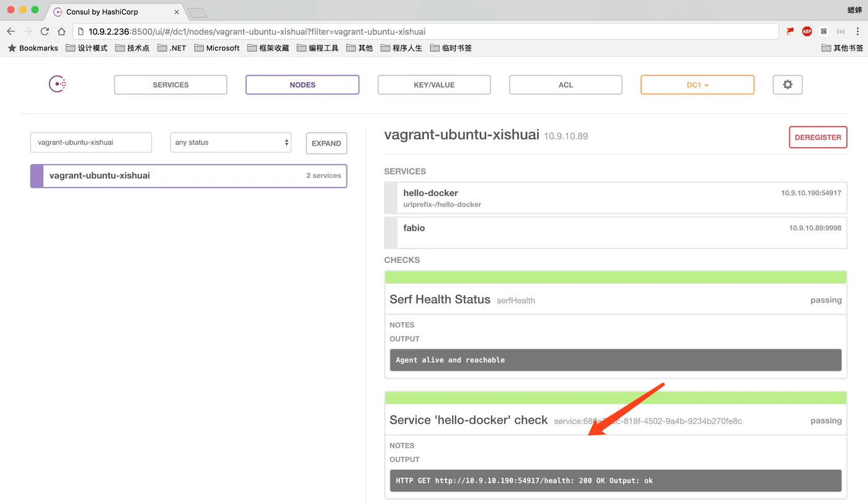Click the DEREGISTER button

pyautogui.click(x=818, y=137)
